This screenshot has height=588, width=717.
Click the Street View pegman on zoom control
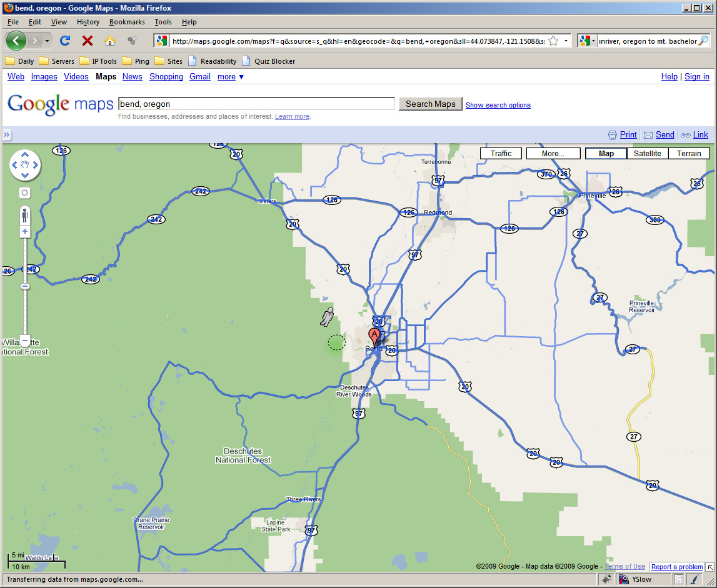25,216
